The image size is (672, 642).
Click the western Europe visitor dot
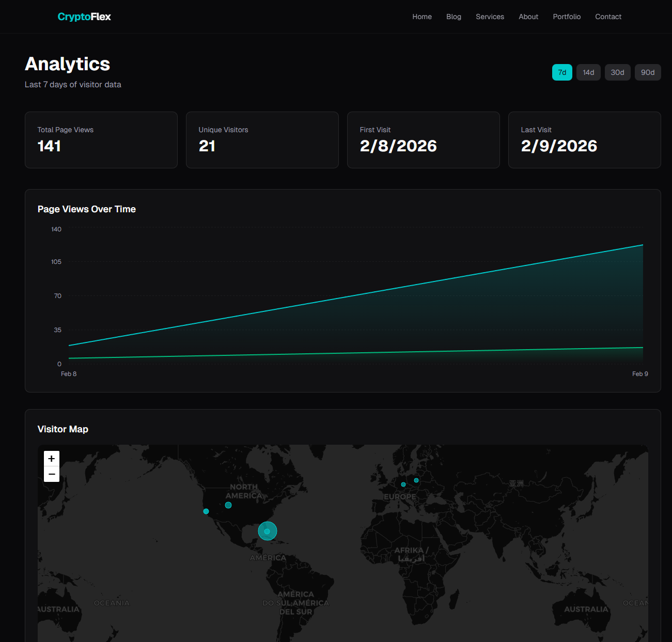coord(403,484)
